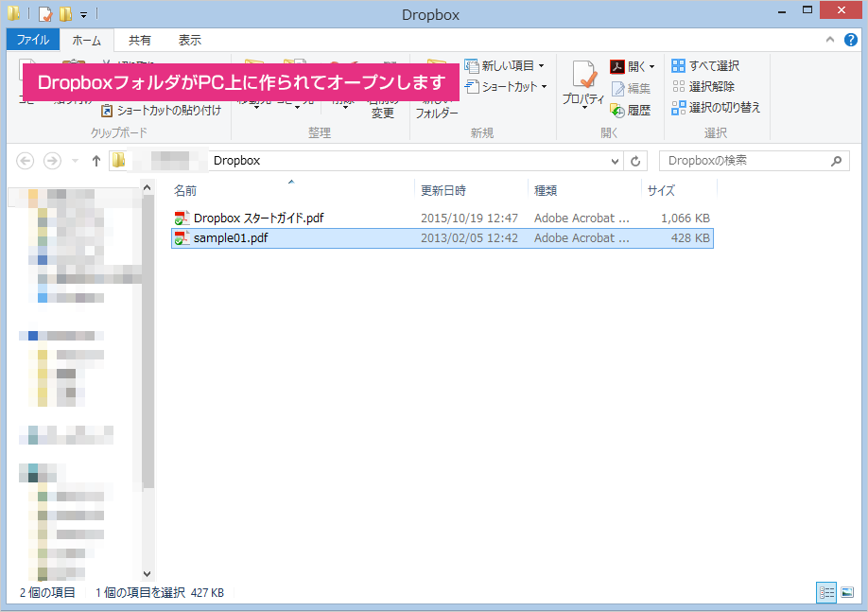Click the scroll-down arrow of the navigation pane
The width and height of the screenshot is (868, 612).
pos(148,574)
